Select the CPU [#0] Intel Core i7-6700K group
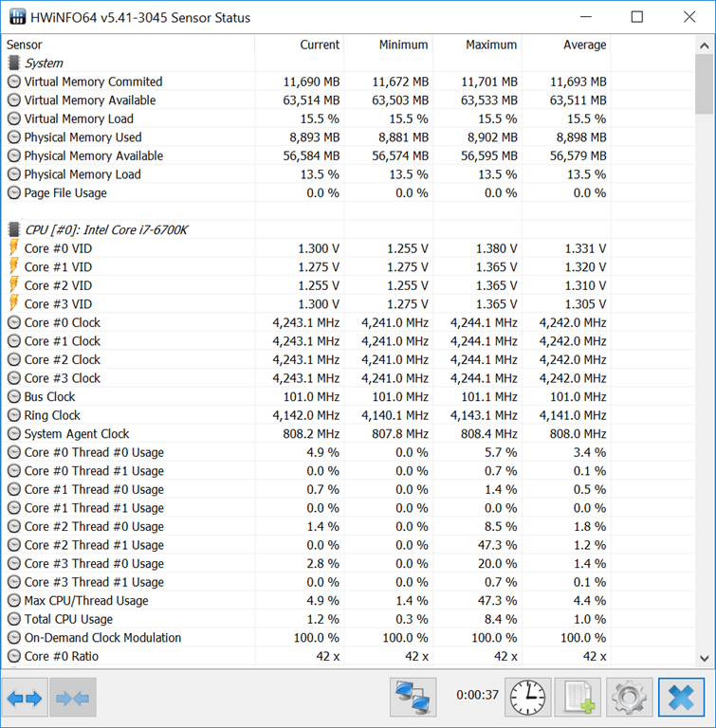716x728 pixels. (106, 229)
